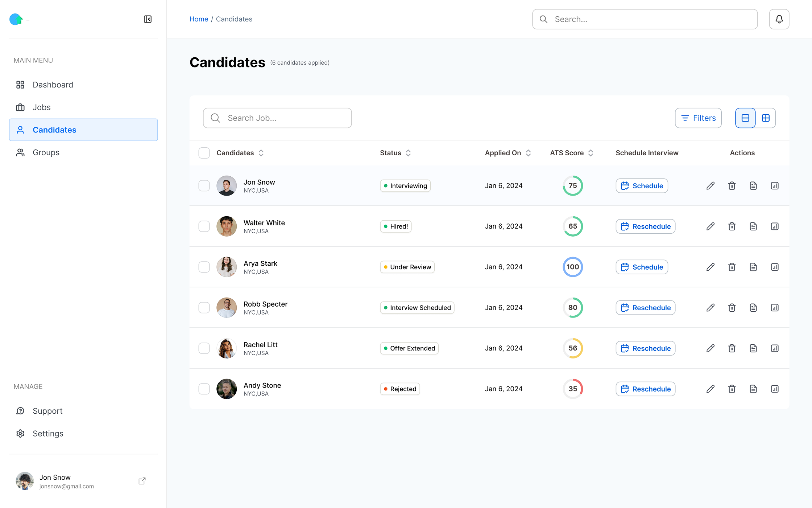Open the Filters panel

click(x=698, y=118)
